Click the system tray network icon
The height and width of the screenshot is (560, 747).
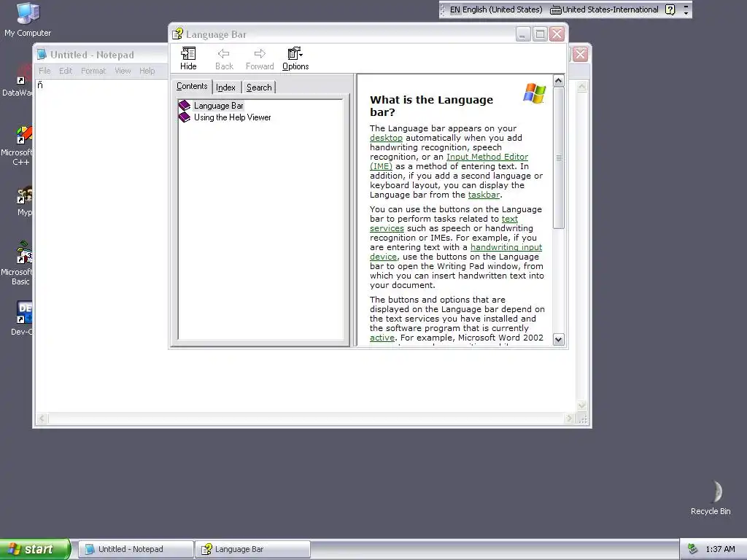(693, 549)
